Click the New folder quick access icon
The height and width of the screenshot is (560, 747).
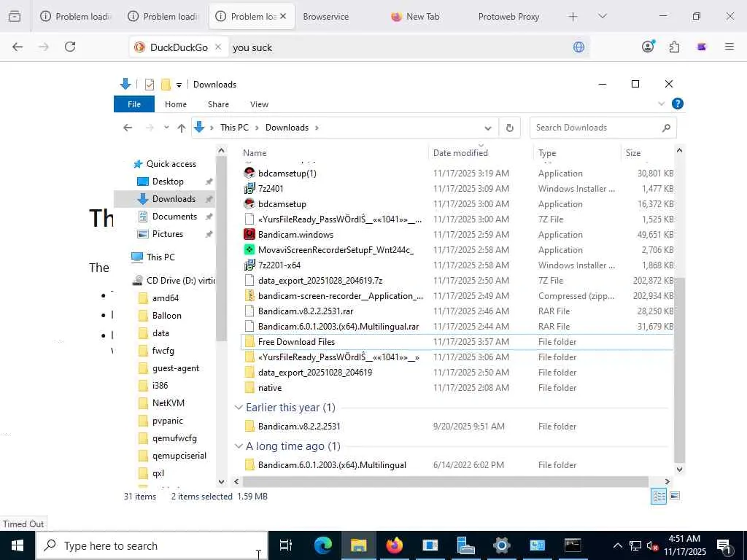click(166, 85)
